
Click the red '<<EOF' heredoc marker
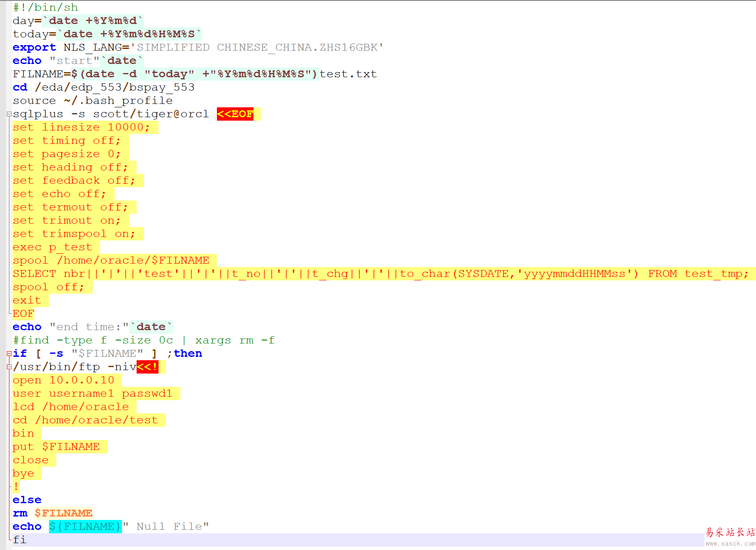235,114
